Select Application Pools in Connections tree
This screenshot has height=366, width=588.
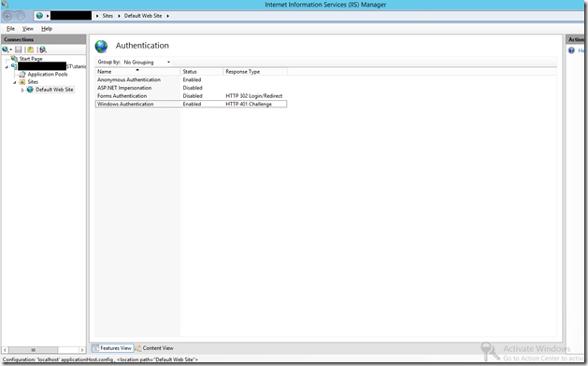click(x=48, y=74)
